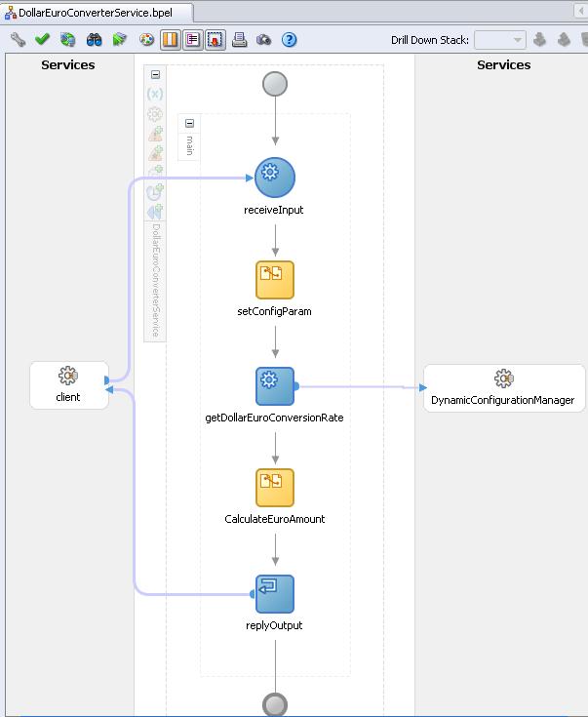Click the second drill arrow after Drill Down Stack

pyautogui.click(x=564, y=39)
